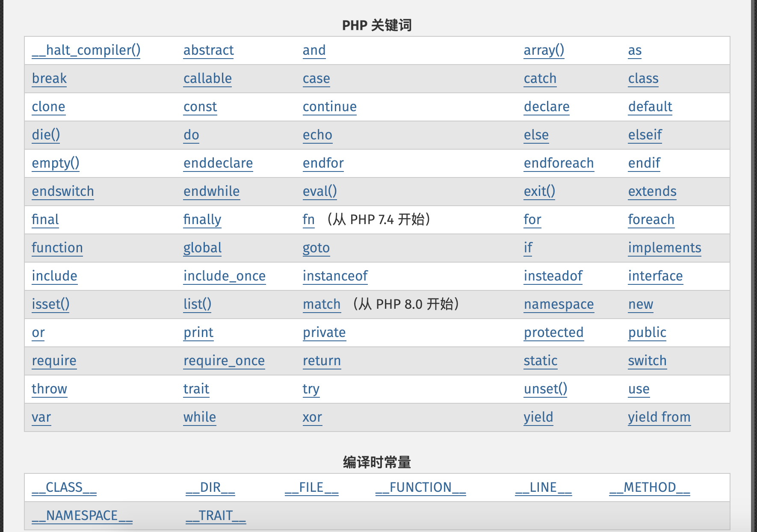This screenshot has width=757, height=532.
Task: Open the isset() keyword link
Action: (x=50, y=304)
